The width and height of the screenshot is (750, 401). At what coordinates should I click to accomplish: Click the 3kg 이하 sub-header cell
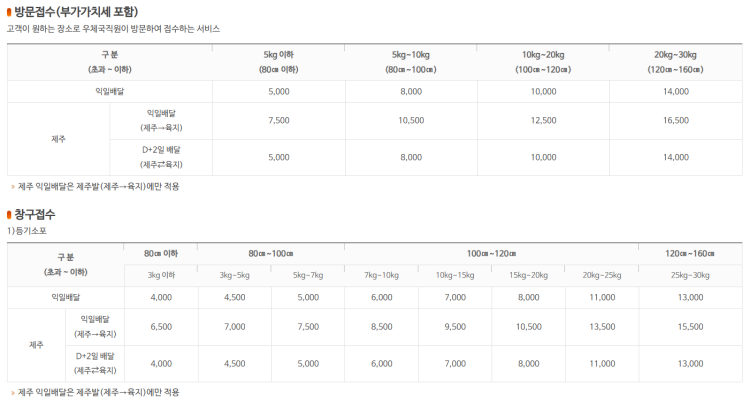point(161,275)
